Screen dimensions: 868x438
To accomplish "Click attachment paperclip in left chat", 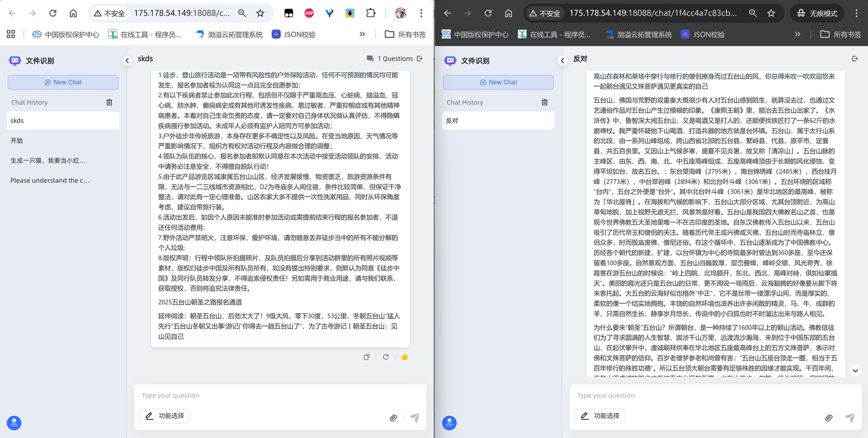I will [x=393, y=418].
